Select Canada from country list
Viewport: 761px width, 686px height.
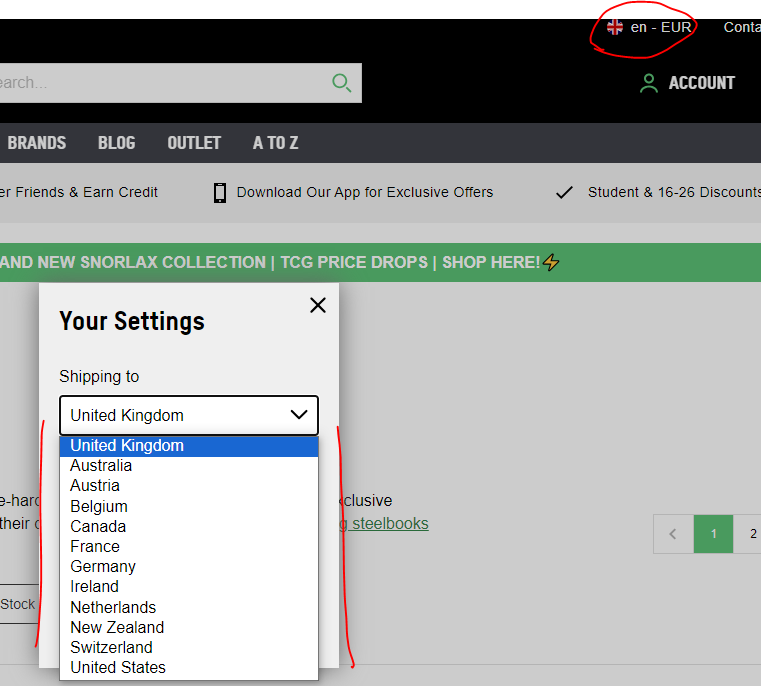pyautogui.click(x=189, y=526)
